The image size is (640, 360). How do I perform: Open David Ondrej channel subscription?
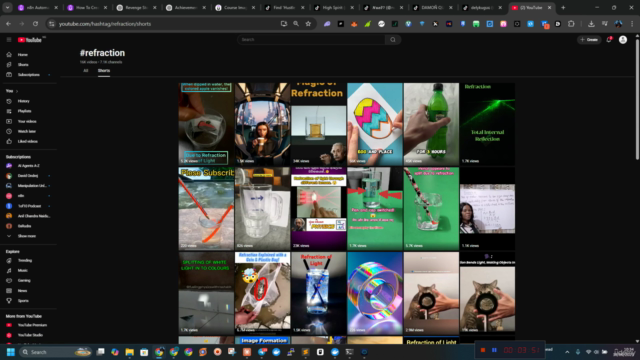pyautogui.click(x=29, y=176)
